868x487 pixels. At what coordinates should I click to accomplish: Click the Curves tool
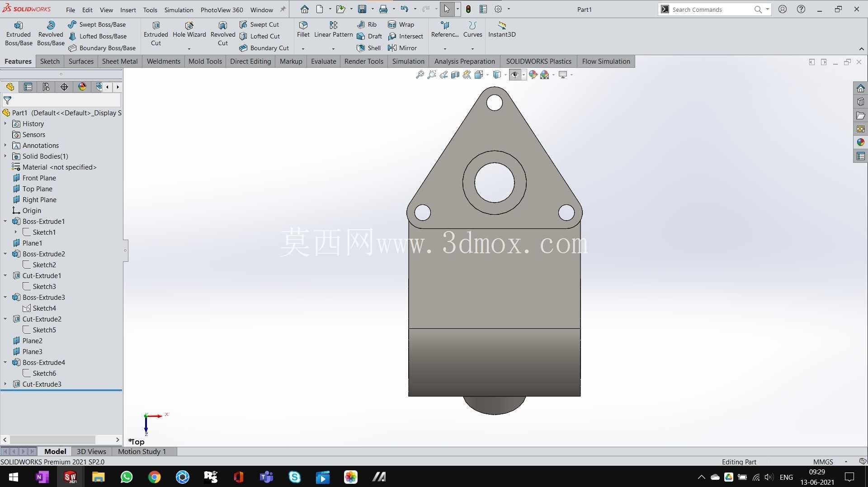point(473,29)
